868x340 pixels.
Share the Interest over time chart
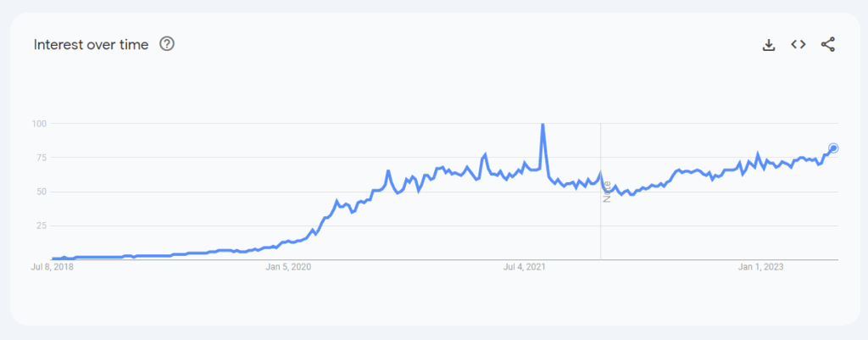click(x=827, y=44)
